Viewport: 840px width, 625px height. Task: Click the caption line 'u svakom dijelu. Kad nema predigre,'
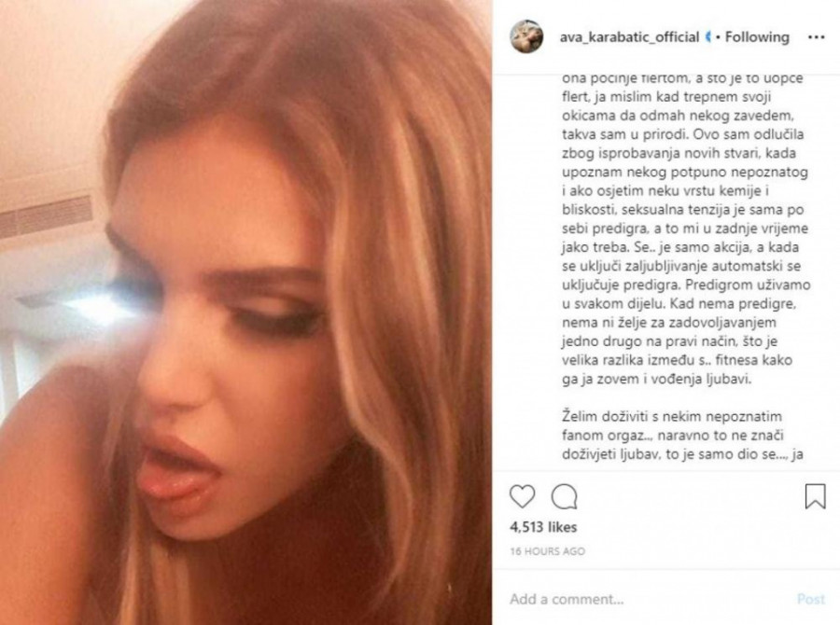tap(679, 304)
